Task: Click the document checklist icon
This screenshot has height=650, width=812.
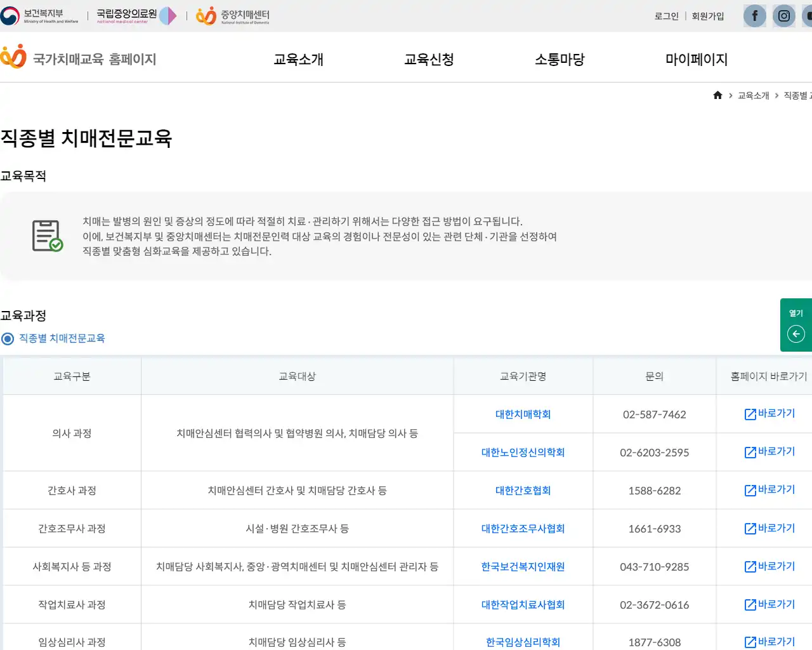Action: 48,235
